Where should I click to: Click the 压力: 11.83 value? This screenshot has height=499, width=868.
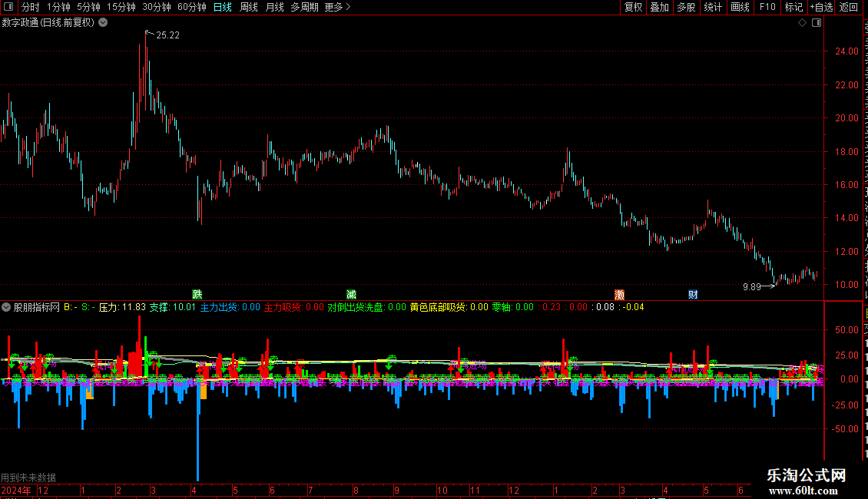pos(122,307)
